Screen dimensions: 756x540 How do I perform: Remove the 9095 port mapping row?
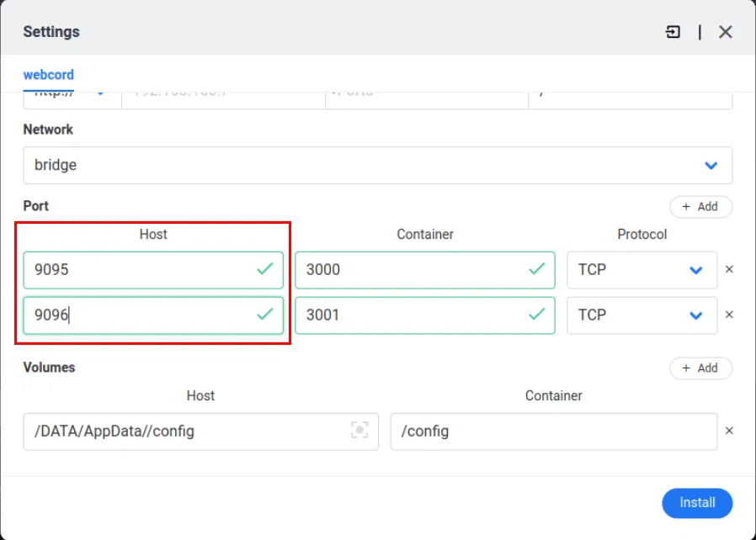click(729, 270)
